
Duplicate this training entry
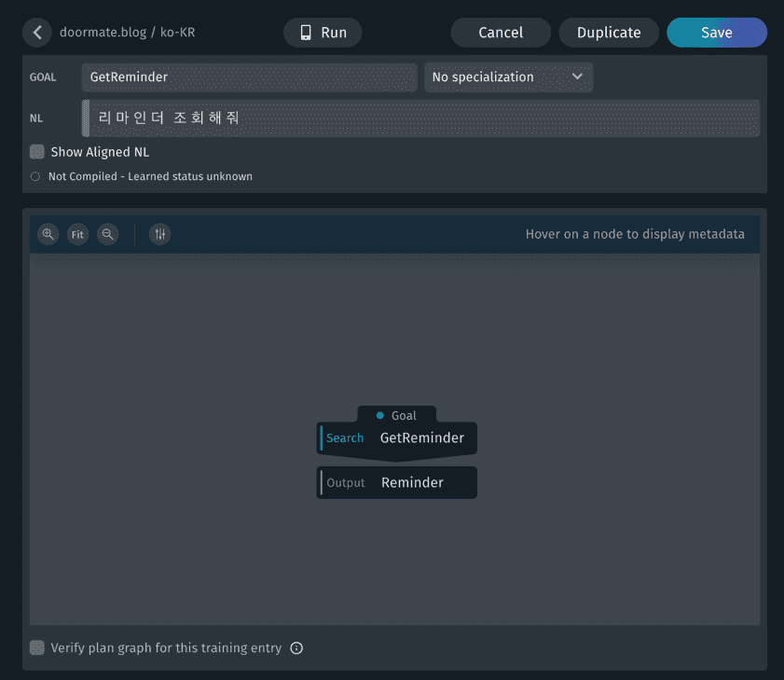click(609, 33)
